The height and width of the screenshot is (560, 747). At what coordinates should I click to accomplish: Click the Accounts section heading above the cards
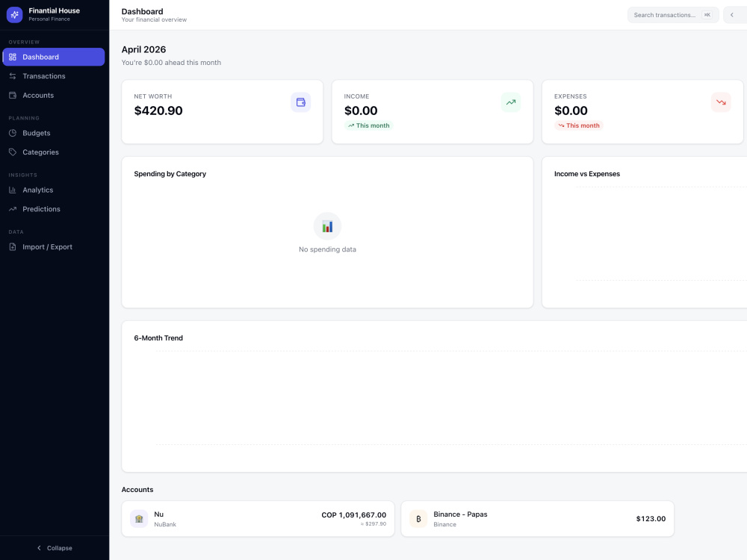click(x=137, y=490)
